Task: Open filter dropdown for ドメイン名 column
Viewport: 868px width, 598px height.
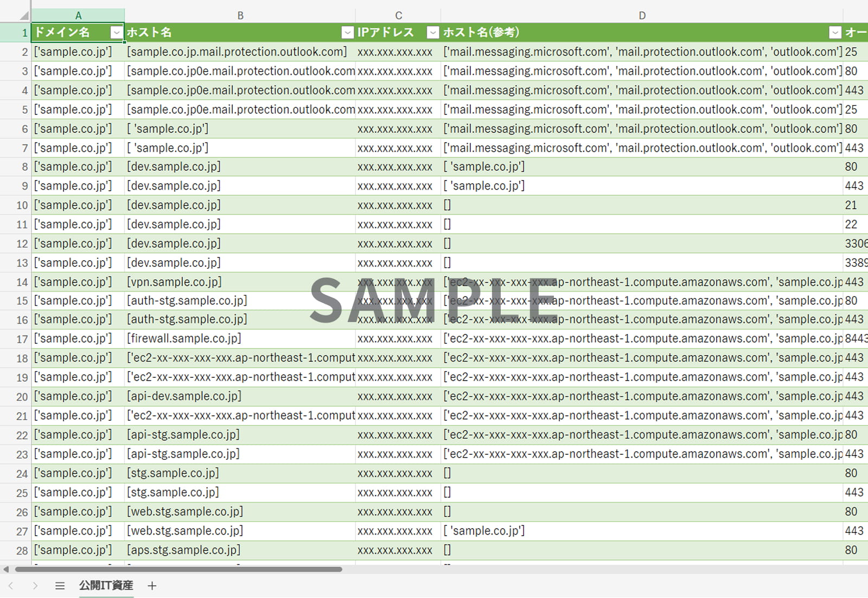Action: (116, 33)
